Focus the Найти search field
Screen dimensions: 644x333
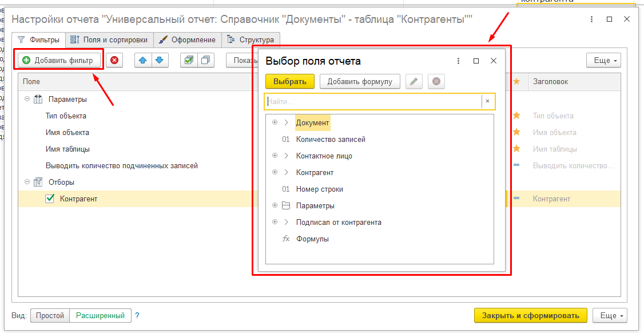(x=373, y=101)
